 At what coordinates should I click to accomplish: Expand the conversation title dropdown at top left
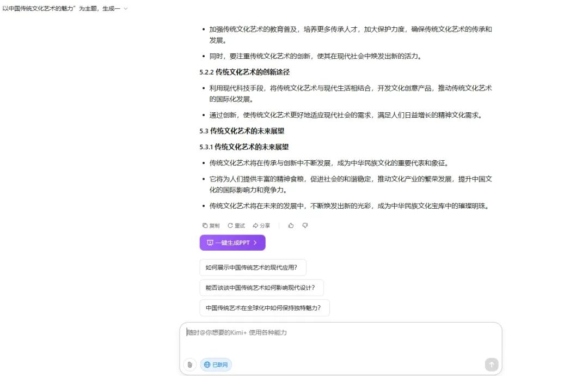(125, 9)
